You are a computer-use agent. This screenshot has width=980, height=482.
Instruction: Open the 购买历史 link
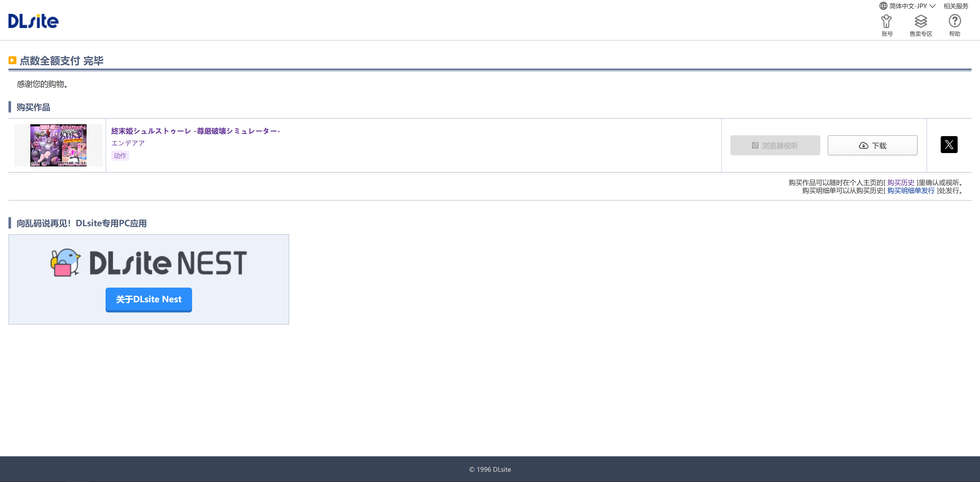(x=900, y=183)
